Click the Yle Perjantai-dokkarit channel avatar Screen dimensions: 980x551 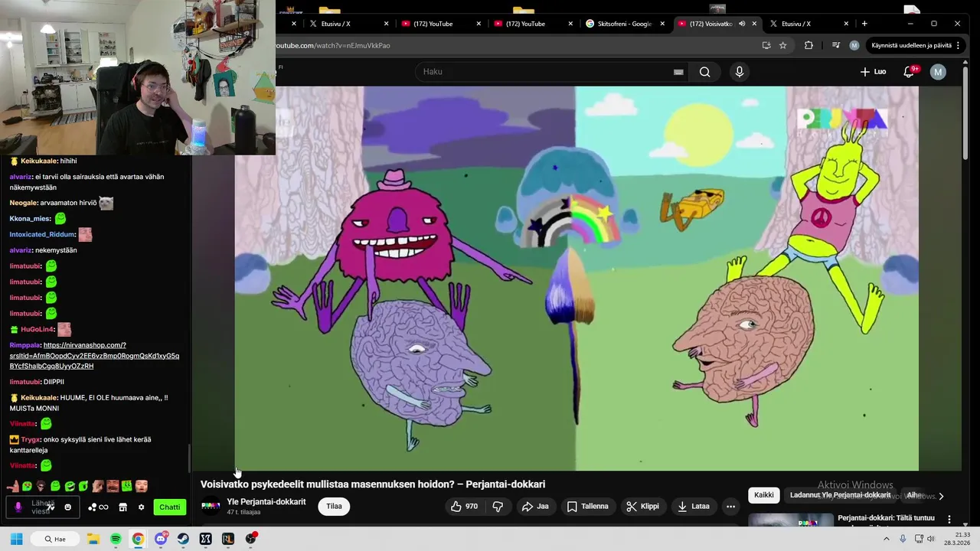(211, 507)
